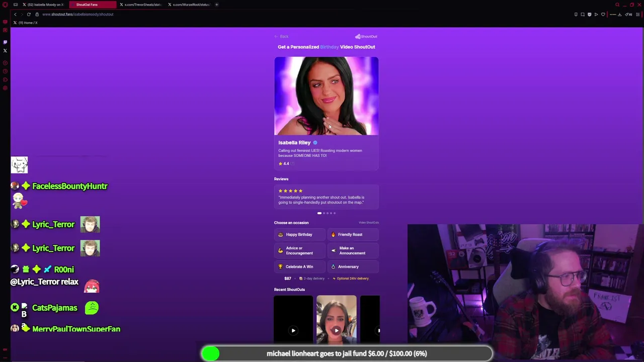The height and width of the screenshot is (362, 644).
Task: Open a new tab with the plus icon
Action: [216, 5]
